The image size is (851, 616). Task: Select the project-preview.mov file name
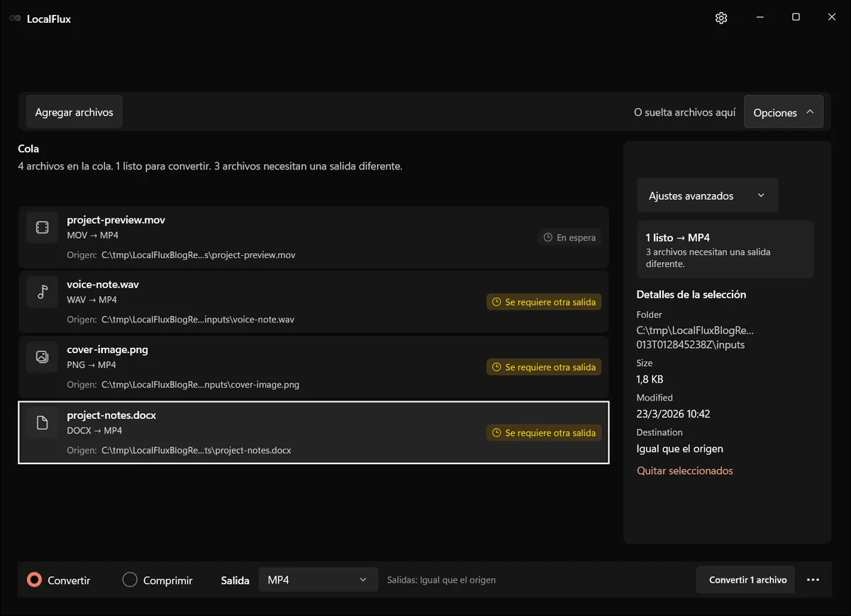pos(116,220)
